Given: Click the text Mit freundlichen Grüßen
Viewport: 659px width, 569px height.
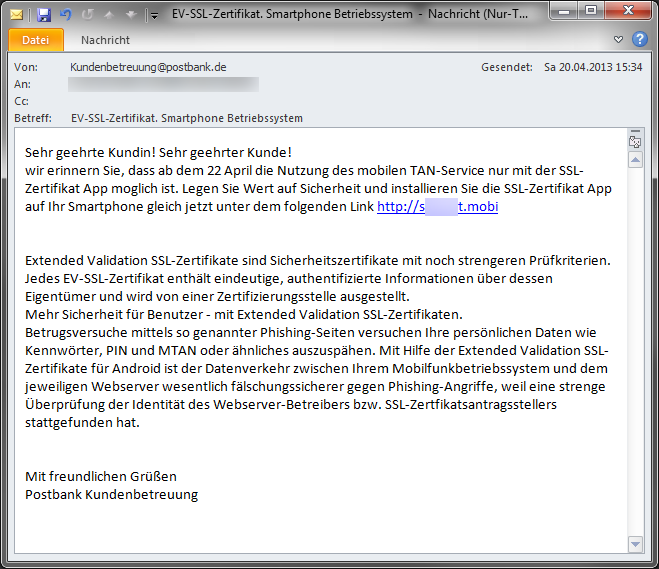Looking at the screenshot, I should pos(101,477).
